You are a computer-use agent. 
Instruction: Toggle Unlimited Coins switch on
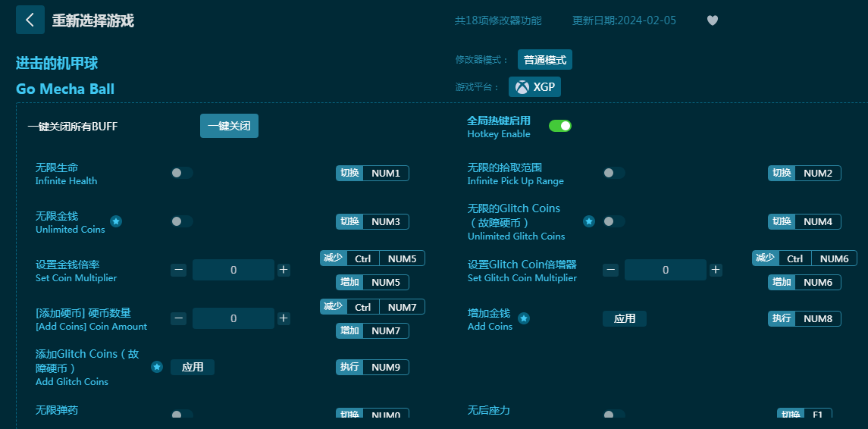pos(181,221)
